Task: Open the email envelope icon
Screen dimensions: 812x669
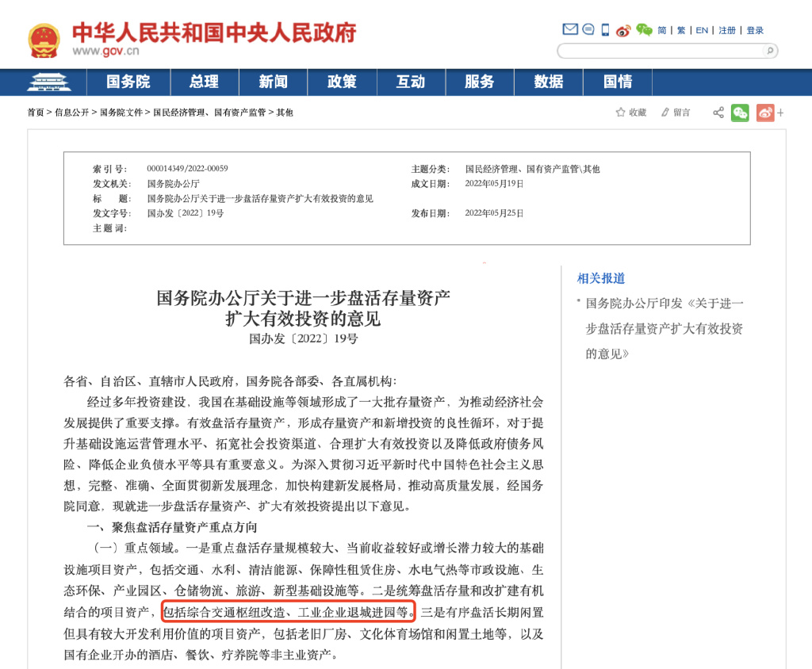Action: tap(570, 29)
